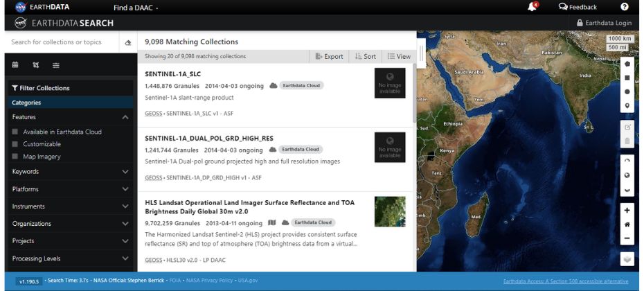
Task: Open the temporal calendar filter
Action: point(15,65)
